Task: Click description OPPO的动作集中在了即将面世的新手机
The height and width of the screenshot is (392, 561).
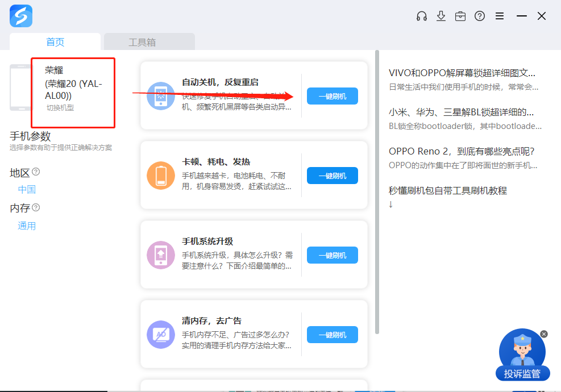Action: click(x=463, y=165)
